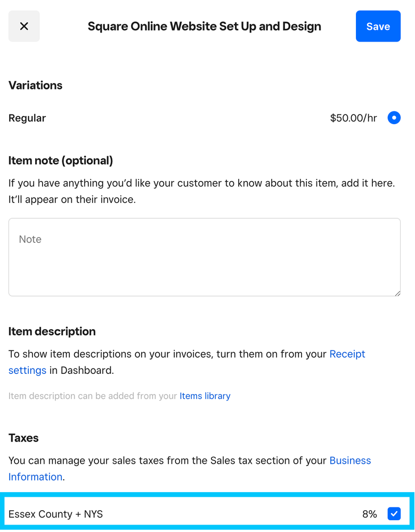Click the Essex County + NYS label

tap(55, 514)
